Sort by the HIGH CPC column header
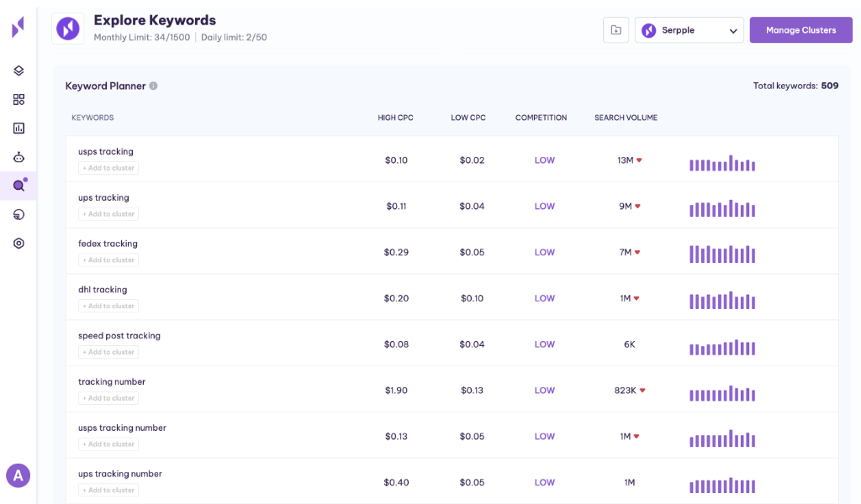 (x=395, y=118)
